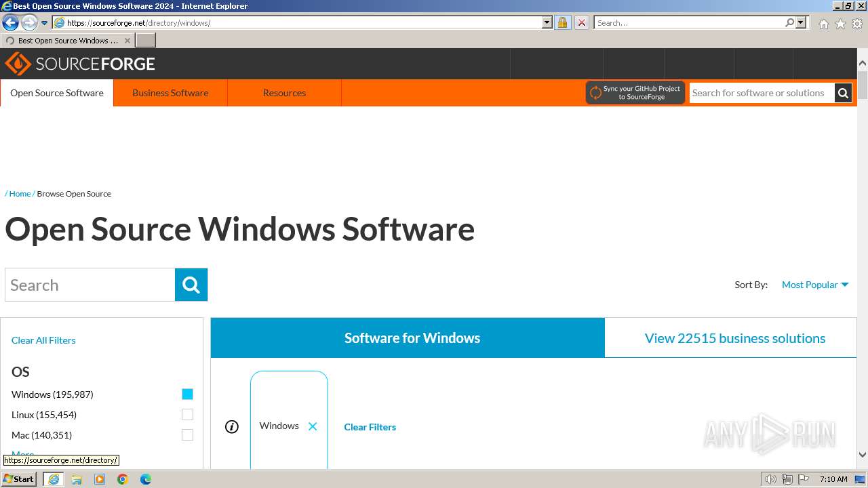This screenshot has height=488, width=868.
Task: Check the Linux OS checkbox
Action: click(x=188, y=414)
